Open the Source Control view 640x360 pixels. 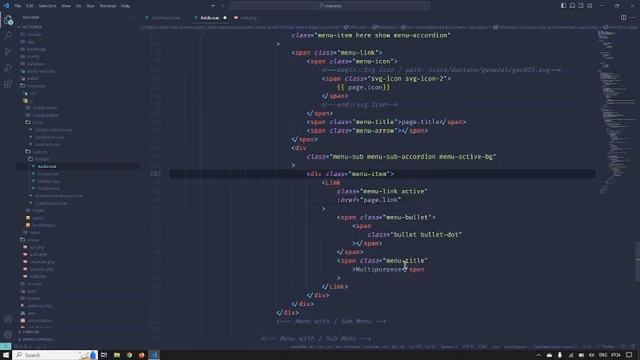click(8, 51)
